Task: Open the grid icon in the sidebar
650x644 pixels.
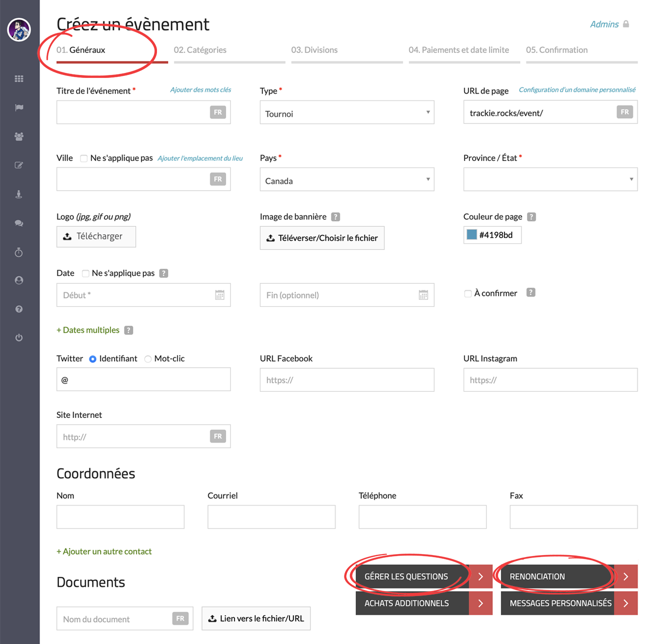Action: [19, 79]
